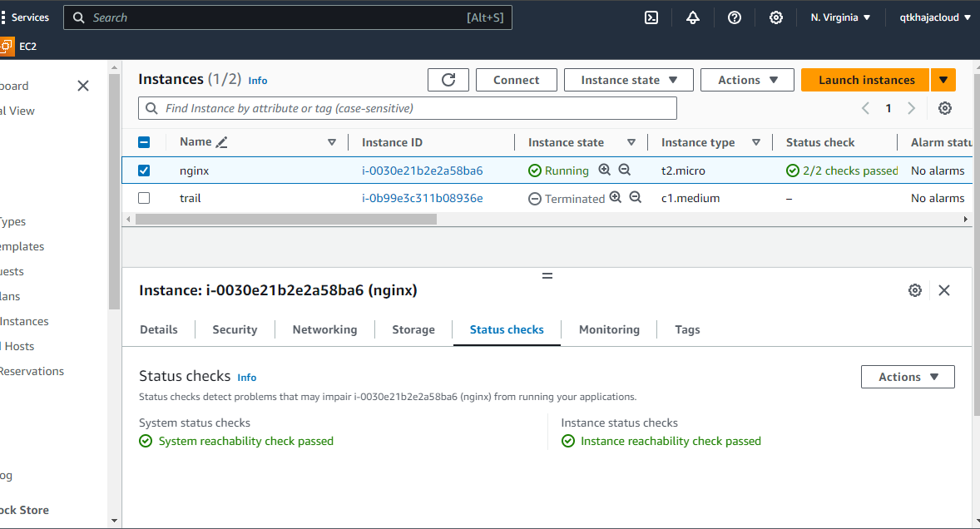Click the refresh instances button

click(x=448, y=80)
